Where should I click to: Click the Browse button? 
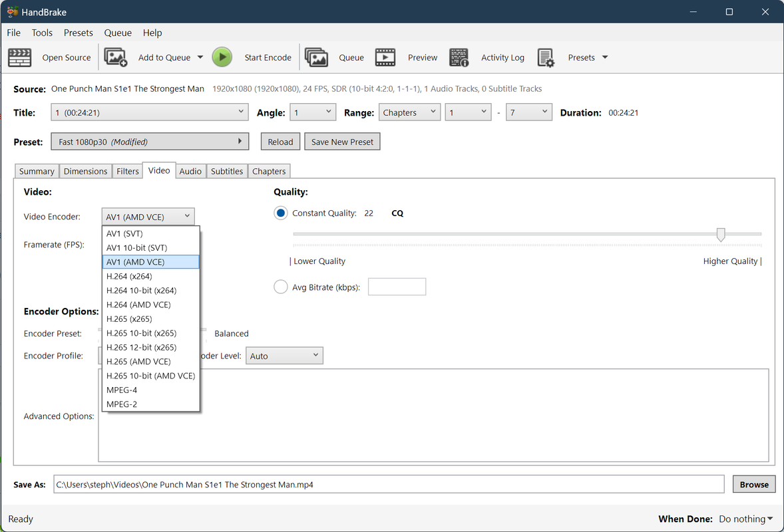754,485
